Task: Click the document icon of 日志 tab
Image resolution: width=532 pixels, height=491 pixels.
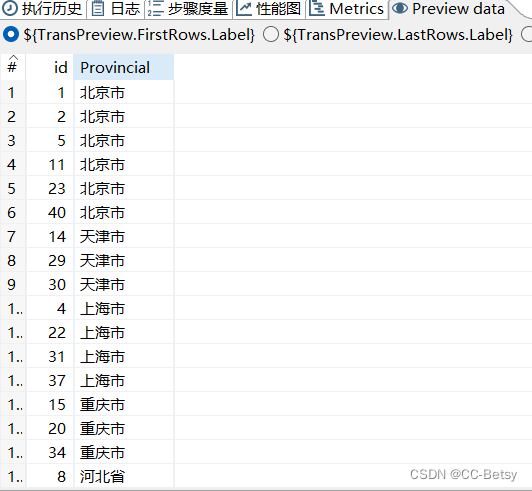Action: tap(98, 8)
